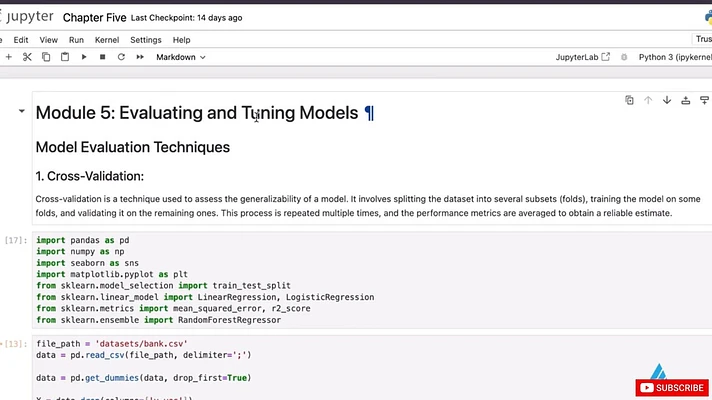Click the [17] execution count prompt
This screenshot has width=712, height=400.
[16, 240]
